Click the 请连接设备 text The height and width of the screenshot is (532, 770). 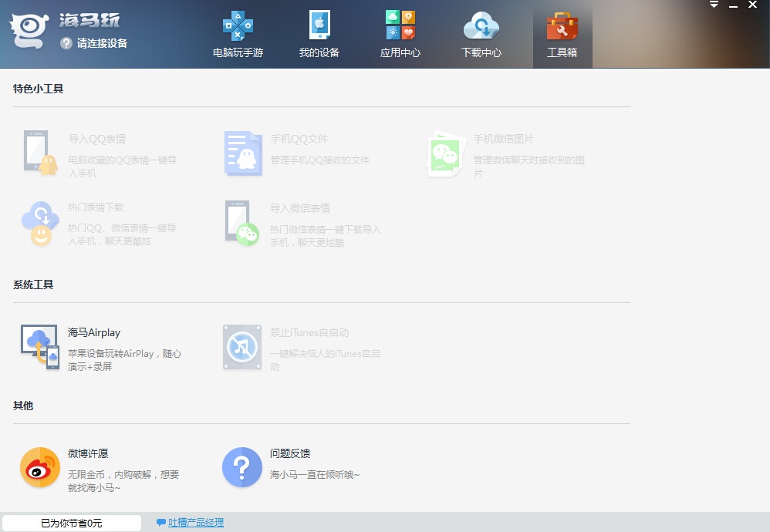[102, 43]
